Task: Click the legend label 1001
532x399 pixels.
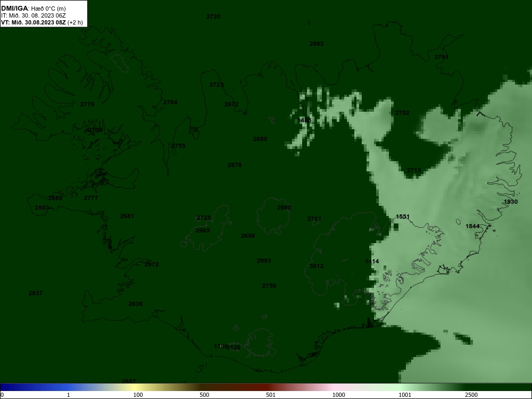Action: pos(405,395)
